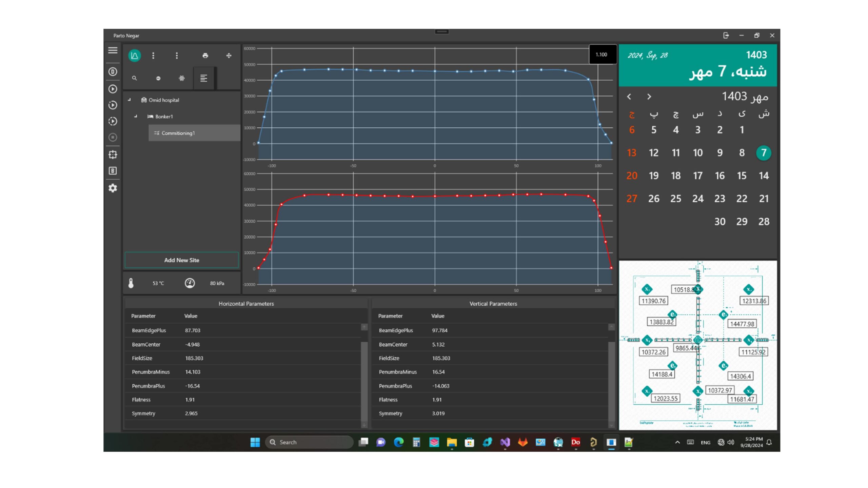Switch to the text-lines list tab
Screen dimensions: 868x488
[x=203, y=78]
